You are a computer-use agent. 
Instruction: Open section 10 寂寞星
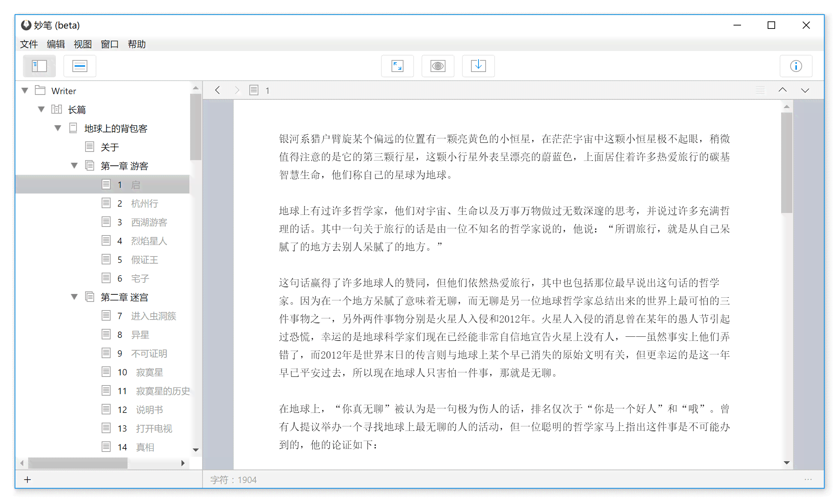[x=102, y=372]
